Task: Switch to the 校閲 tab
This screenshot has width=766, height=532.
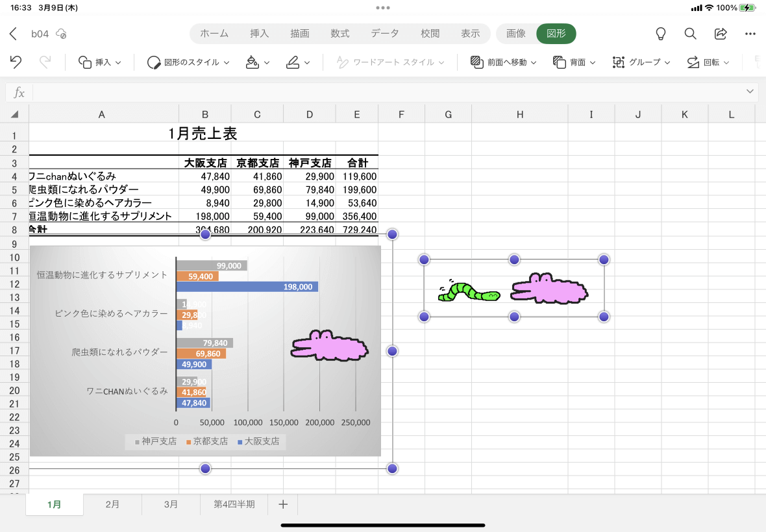Action: (430, 34)
